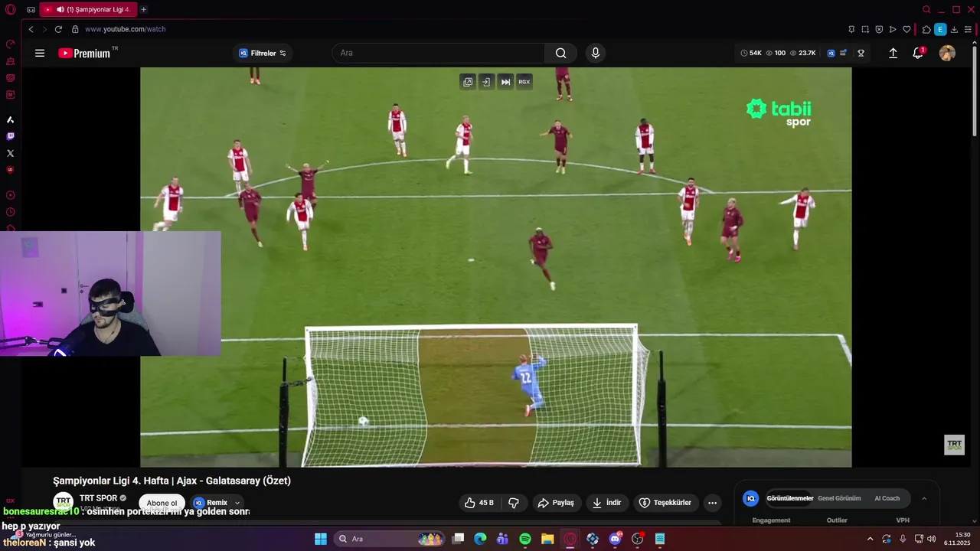Subscribe with the Abone ol button
Viewport: 980px width, 551px height.
[162, 503]
